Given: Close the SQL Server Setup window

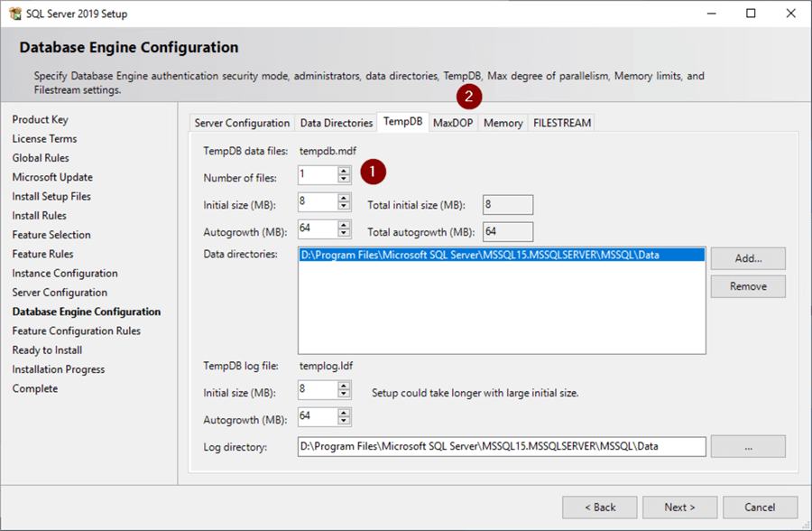Looking at the screenshot, I should click(x=790, y=14).
